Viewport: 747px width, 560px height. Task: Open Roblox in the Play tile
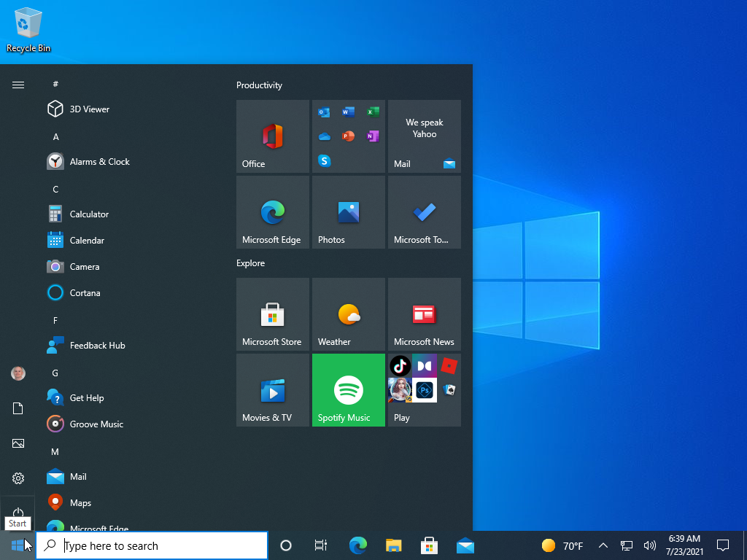tap(449, 366)
